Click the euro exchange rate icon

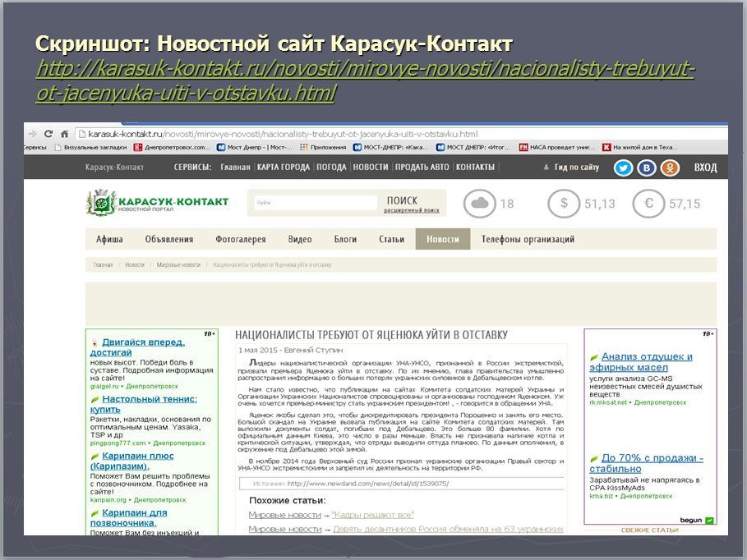click(x=648, y=204)
